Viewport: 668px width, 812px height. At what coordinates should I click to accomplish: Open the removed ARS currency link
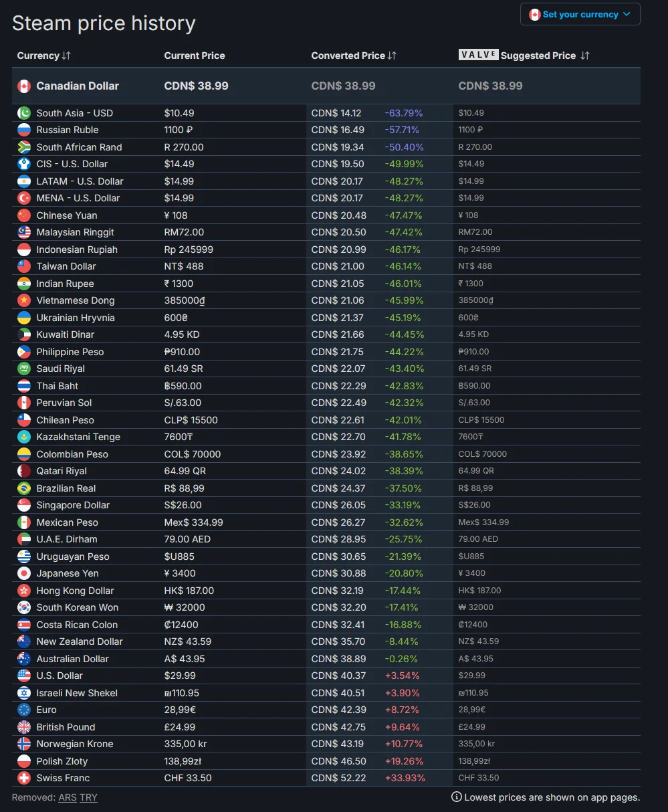click(68, 797)
